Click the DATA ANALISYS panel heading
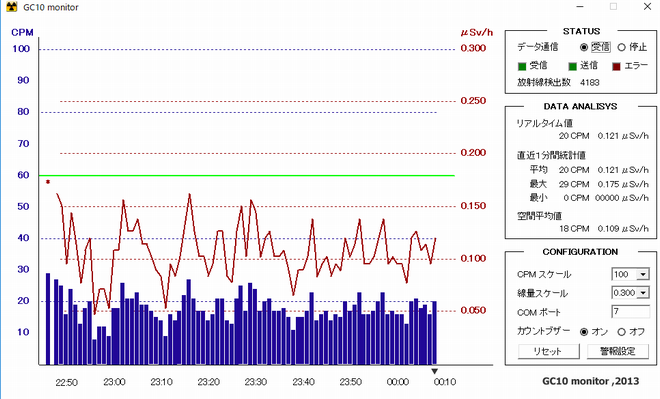This screenshot has width=660, height=399. point(580,106)
